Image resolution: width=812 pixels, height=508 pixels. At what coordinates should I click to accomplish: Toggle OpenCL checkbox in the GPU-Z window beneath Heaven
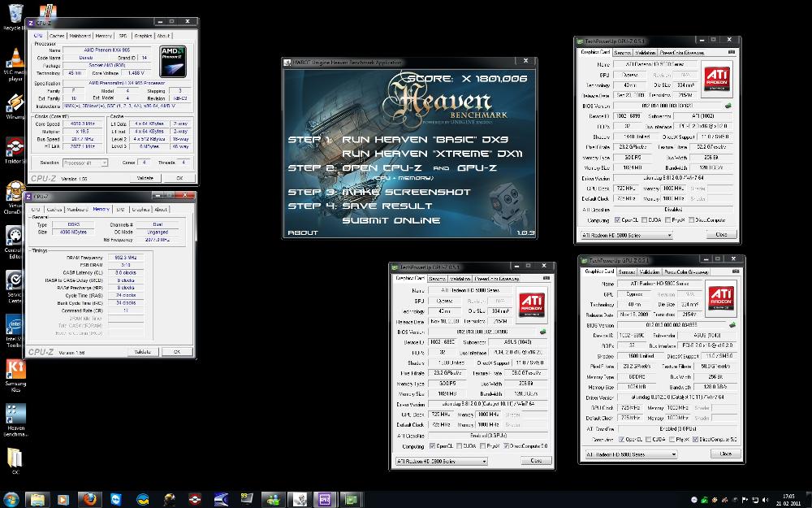pyautogui.click(x=433, y=445)
